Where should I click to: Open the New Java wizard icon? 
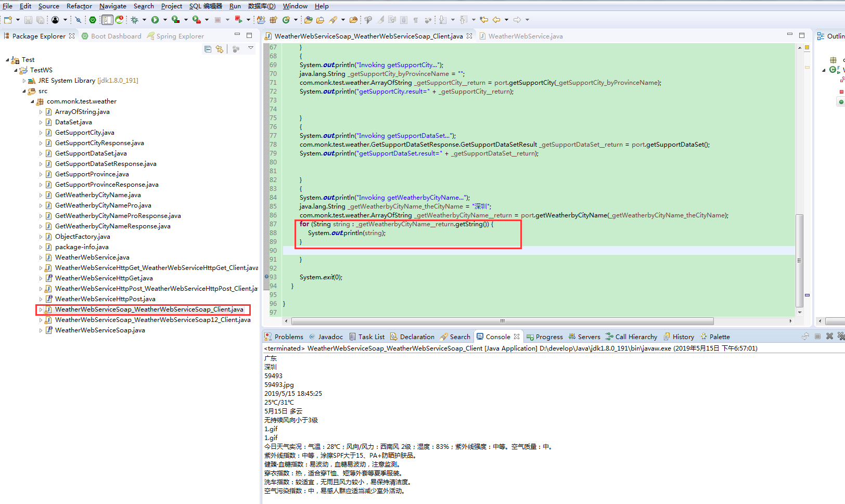261,20
